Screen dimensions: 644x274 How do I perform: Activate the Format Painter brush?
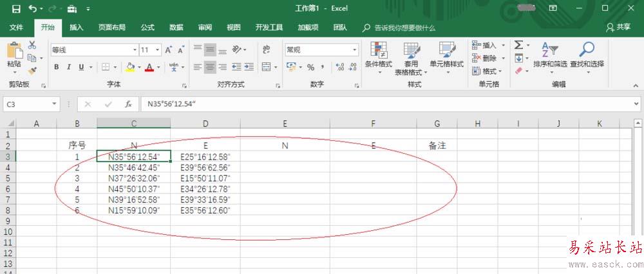pos(32,71)
